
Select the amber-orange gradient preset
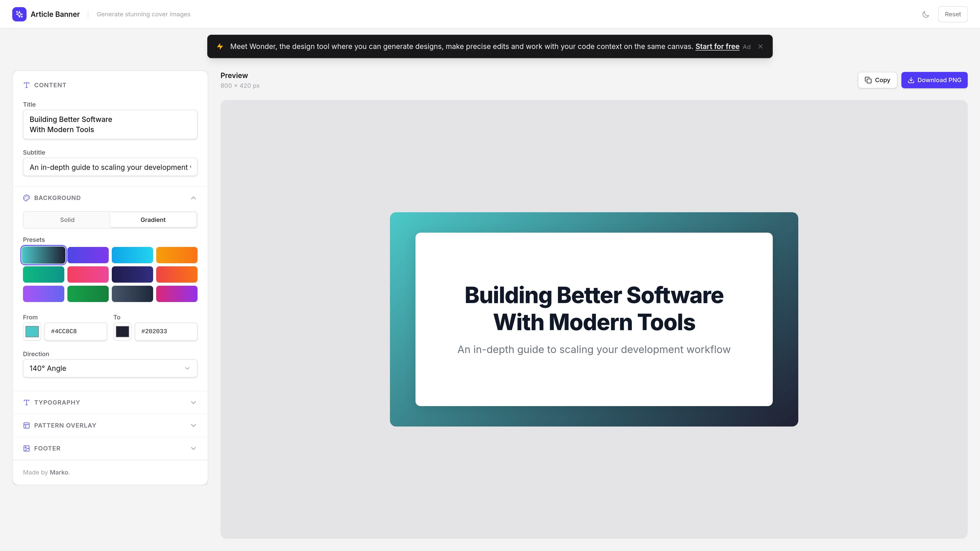[177, 255]
